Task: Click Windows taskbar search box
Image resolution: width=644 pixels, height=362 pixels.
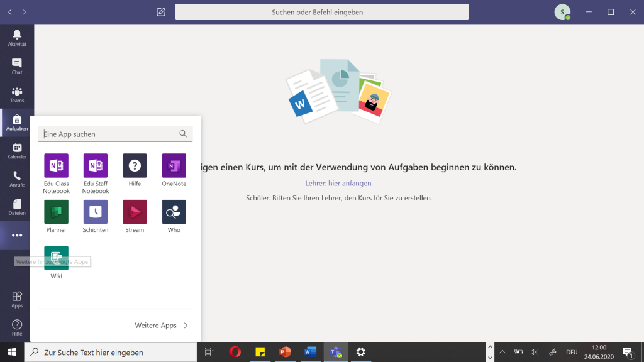Action: (111, 352)
